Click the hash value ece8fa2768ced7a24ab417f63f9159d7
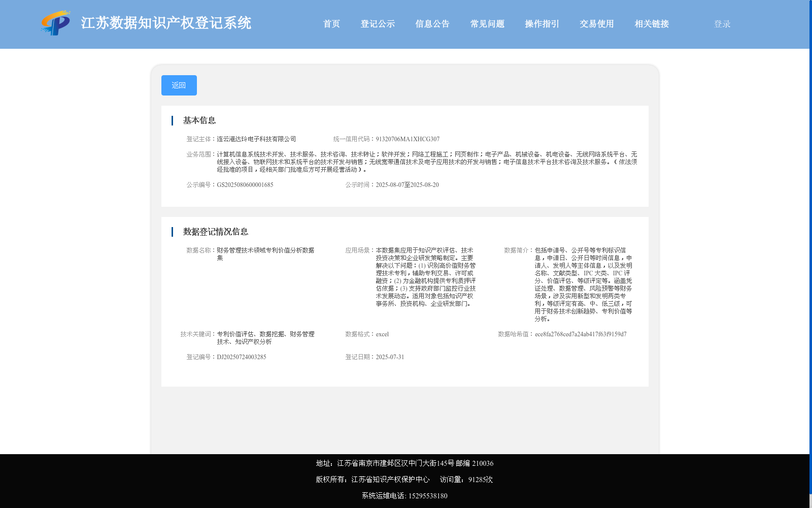 [x=581, y=334]
